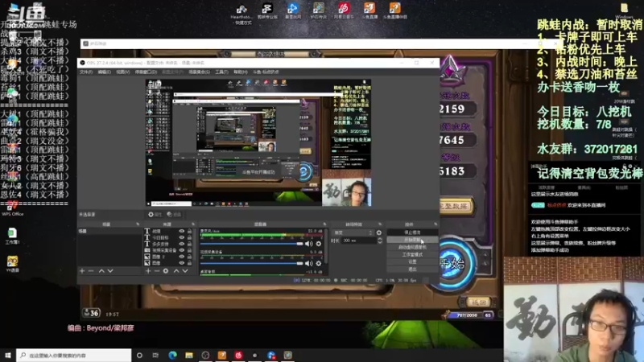Mute the 麦克风/Aux speaker icon in the mixer
Image resolution: width=644 pixels, height=362 pixels.
coord(309,244)
